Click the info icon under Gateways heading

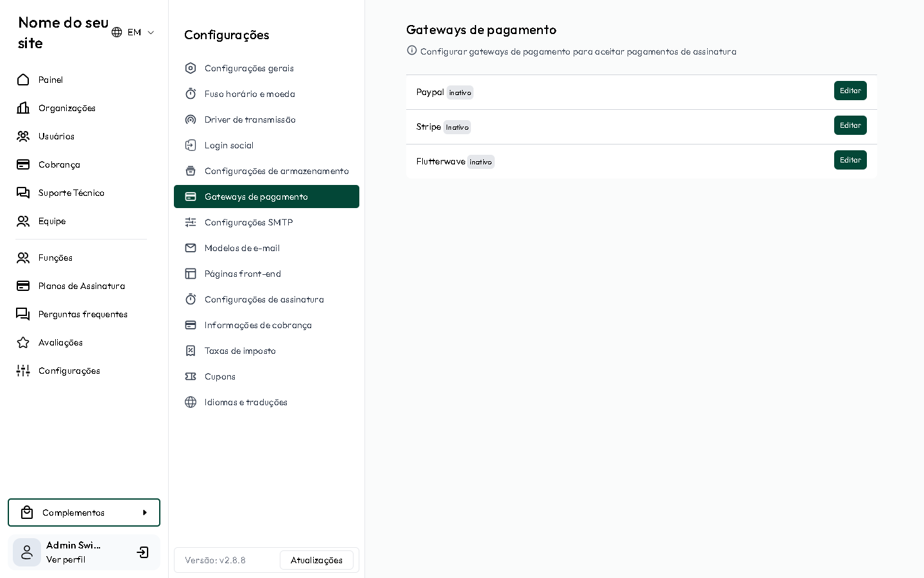[412, 51]
